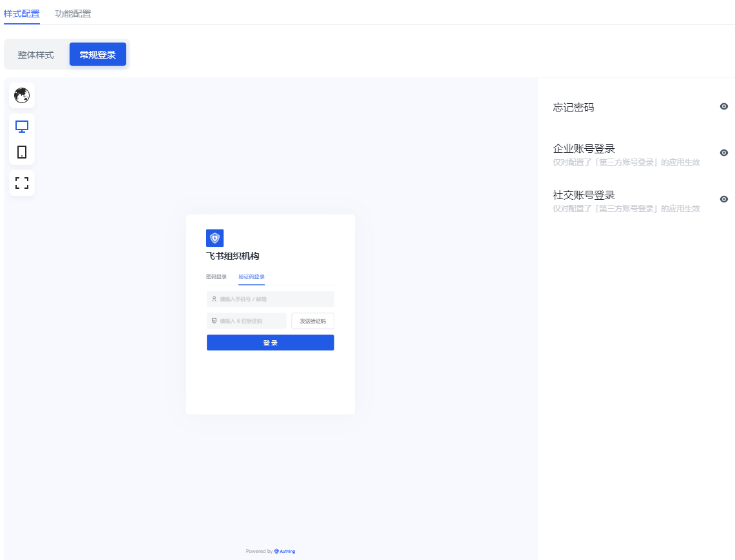Image resolution: width=735 pixels, height=560 pixels.
Task: Open the globe language switcher icon
Action: (22, 95)
